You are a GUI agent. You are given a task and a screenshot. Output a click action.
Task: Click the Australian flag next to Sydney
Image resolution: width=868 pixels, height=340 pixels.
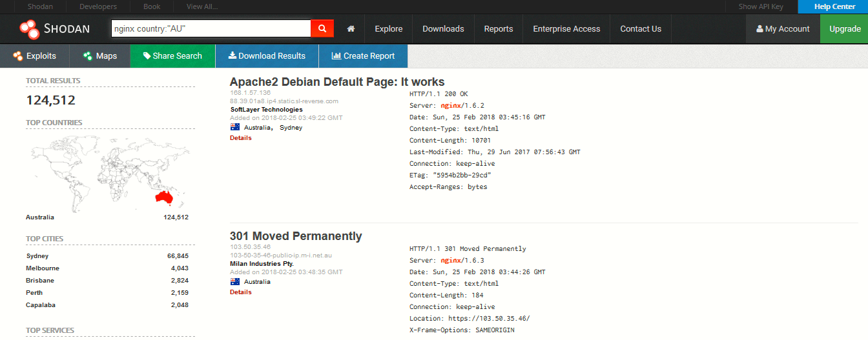(235, 128)
